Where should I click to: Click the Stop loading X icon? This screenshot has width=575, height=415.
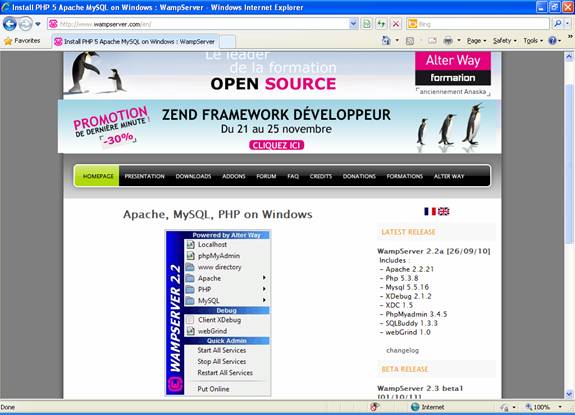click(396, 24)
